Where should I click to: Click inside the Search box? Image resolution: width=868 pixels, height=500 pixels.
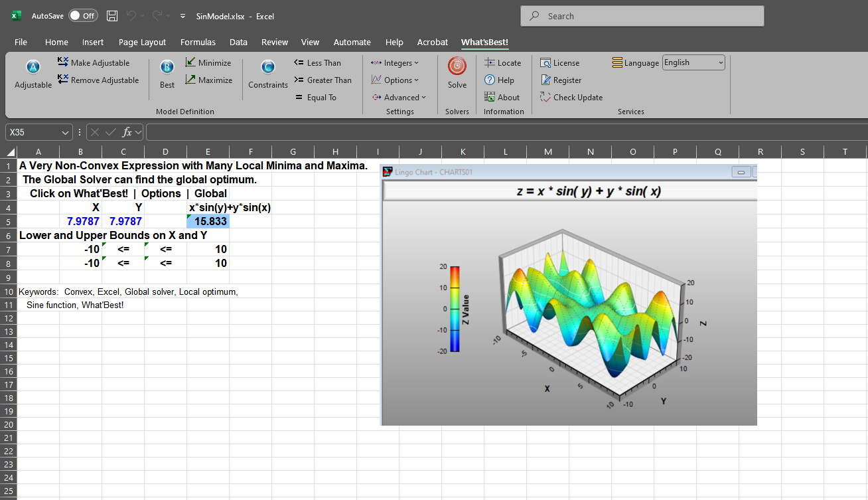pos(642,16)
